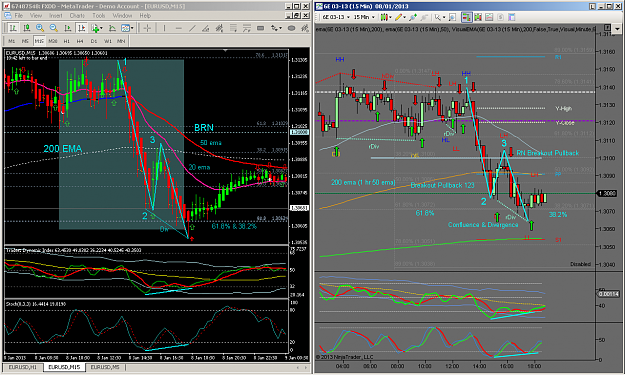625x375 pixels.
Task: Switch MetaTrader timeframe to M1
Action: (x=12, y=41)
